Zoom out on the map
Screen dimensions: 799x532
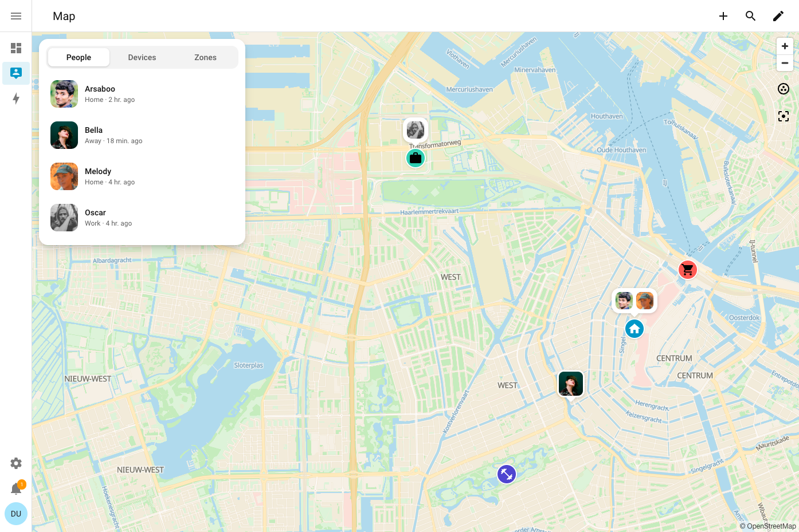click(x=785, y=63)
